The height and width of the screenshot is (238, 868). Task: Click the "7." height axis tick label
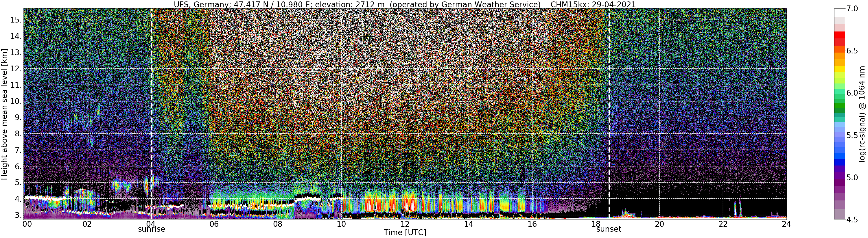[18, 150]
